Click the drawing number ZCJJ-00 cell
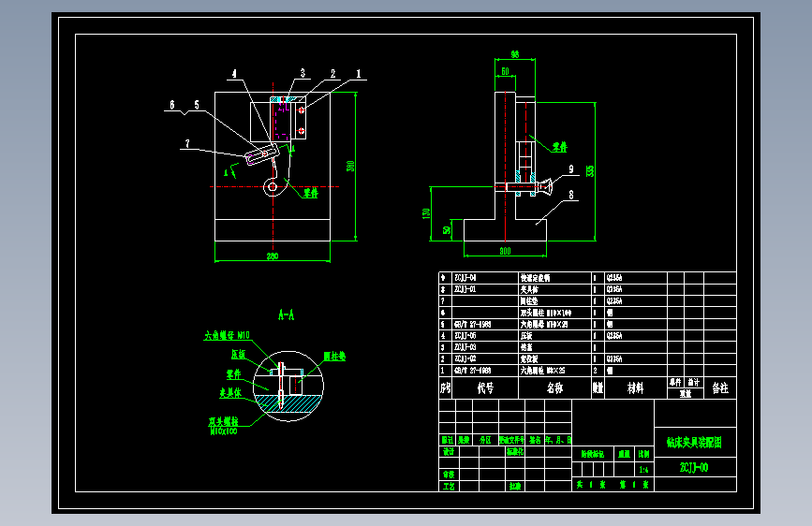Viewport: 812px width, 526px height. pyautogui.click(x=695, y=467)
